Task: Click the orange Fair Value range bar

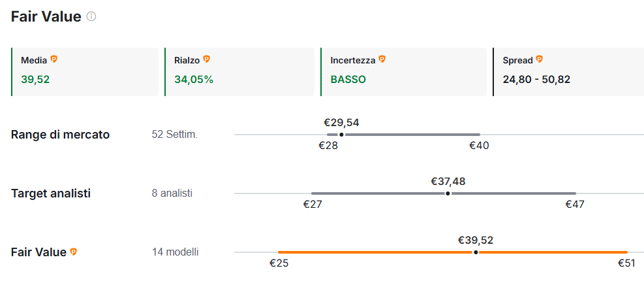Action: [x=453, y=252]
